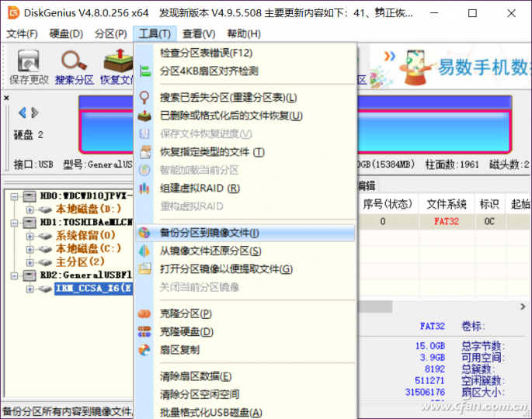Image resolution: width=532 pixels, height=419 pixels.
Task: Open the 查看(V) menu
Action: [x=199, y=34]
